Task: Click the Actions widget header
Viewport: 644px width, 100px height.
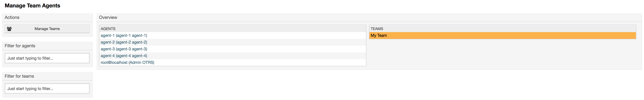Action: click(47, 18)
